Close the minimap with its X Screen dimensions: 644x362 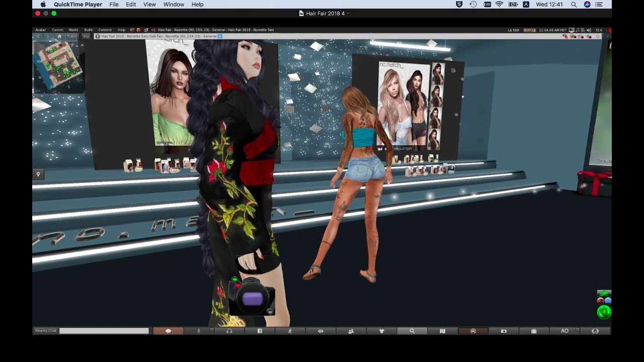point(82,45)
